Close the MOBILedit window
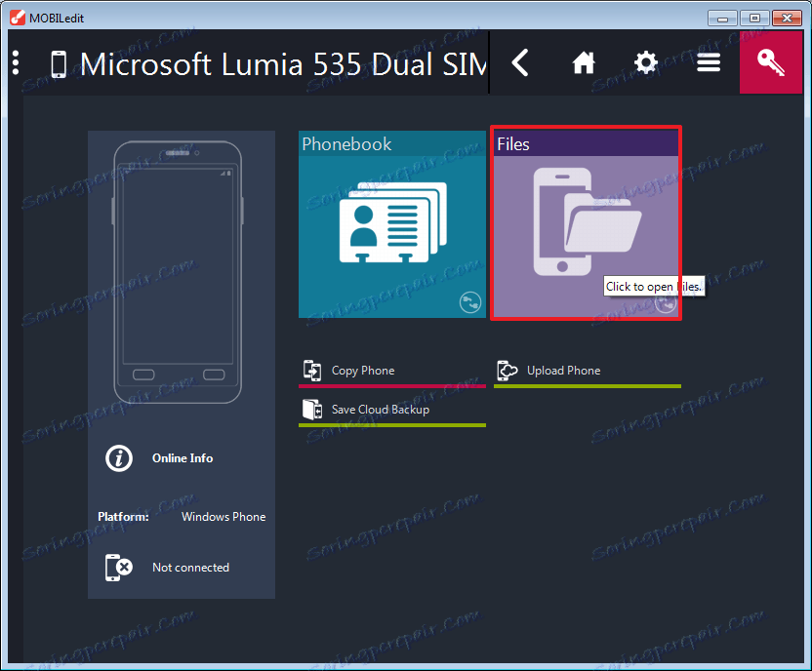 tap(787, 19)
